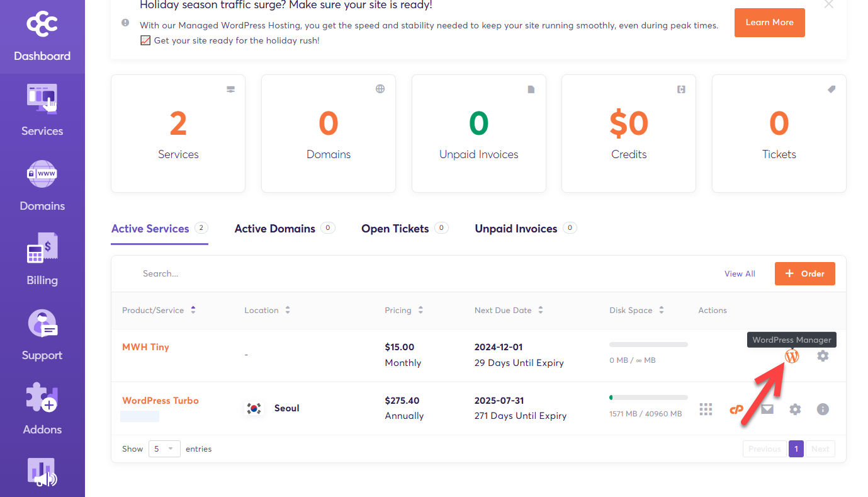Screen dimensions: 868x497
Task: Click the globe icon on Domains card
Action: [x=380, y=89]
